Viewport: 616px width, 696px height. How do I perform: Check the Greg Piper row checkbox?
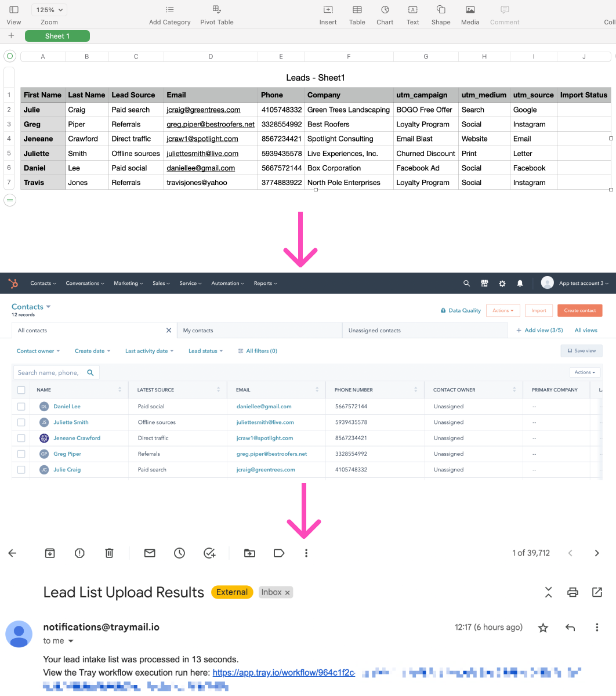point(21,454)
